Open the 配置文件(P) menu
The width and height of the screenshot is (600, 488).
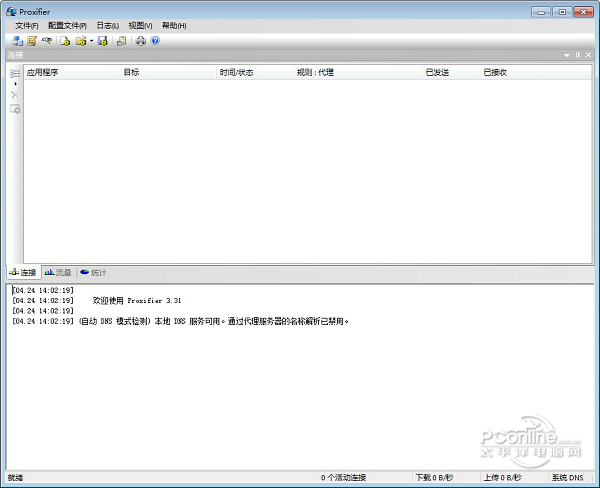coord(67,26)
